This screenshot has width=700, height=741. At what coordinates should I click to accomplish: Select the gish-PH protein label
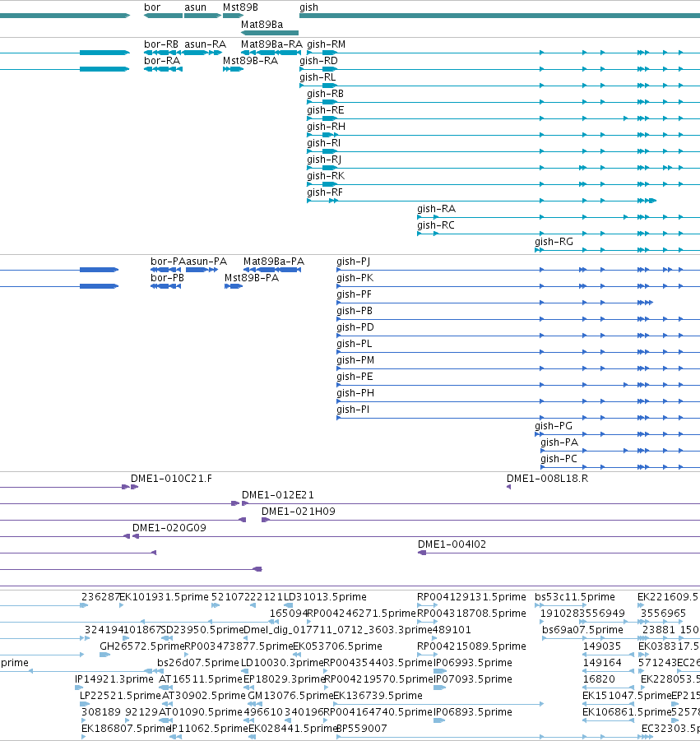(x=355, y=393)
